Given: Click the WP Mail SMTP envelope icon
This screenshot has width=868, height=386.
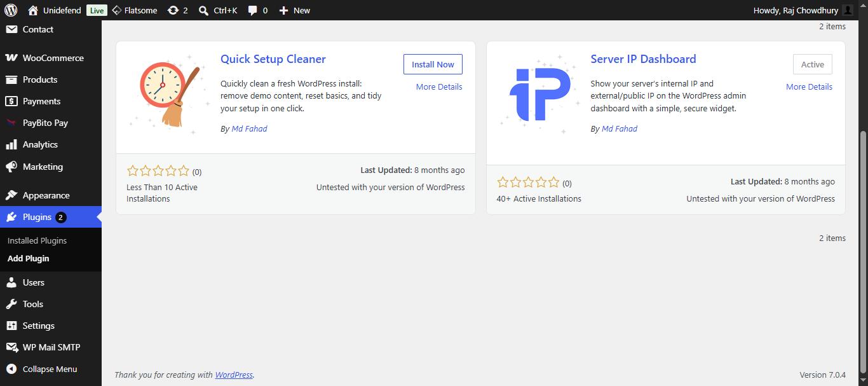Looking at the screenshot, I should (x=11, y=347).
